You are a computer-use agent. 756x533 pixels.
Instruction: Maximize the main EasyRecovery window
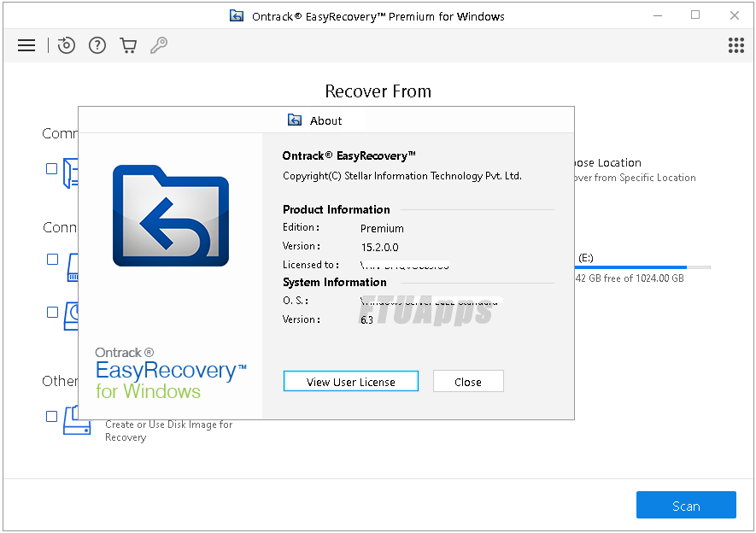tap(695, 15)
